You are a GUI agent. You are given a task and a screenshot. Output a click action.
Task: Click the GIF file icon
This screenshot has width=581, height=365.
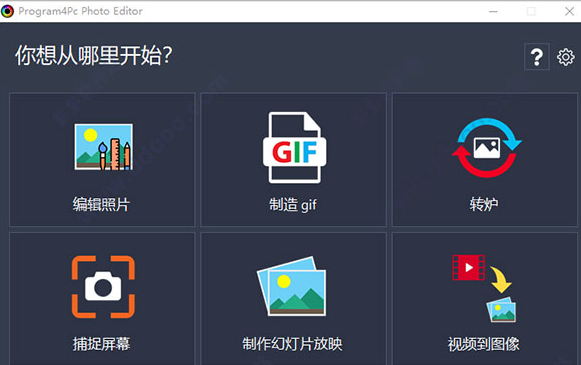(295, 147)
